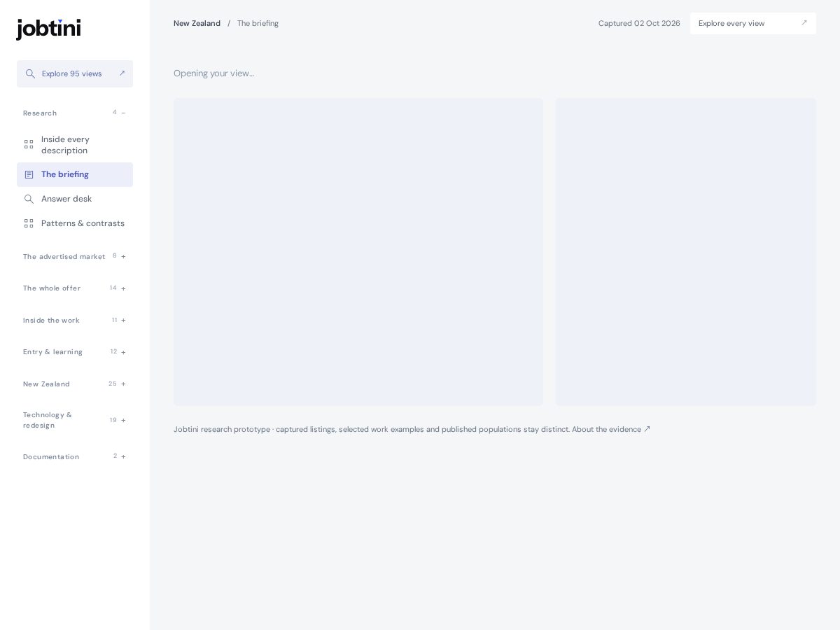The image size is (840, 630).
Task: Follow the About the evidence link
Action: [x=611, y=429]
